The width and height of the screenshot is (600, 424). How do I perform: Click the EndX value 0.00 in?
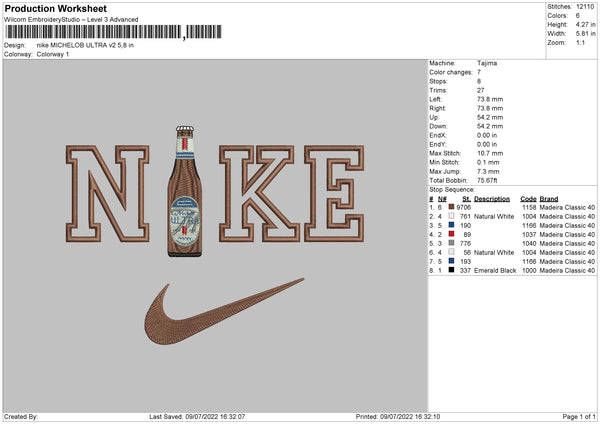point(487,135)
